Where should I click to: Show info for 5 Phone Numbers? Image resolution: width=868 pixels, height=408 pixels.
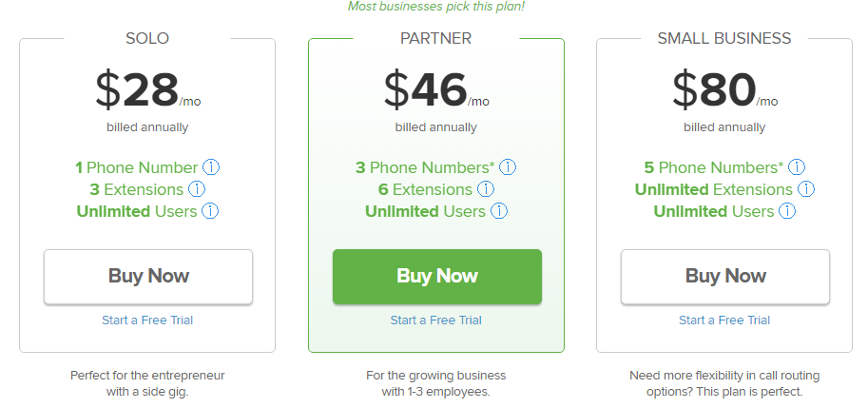[797, 167]
